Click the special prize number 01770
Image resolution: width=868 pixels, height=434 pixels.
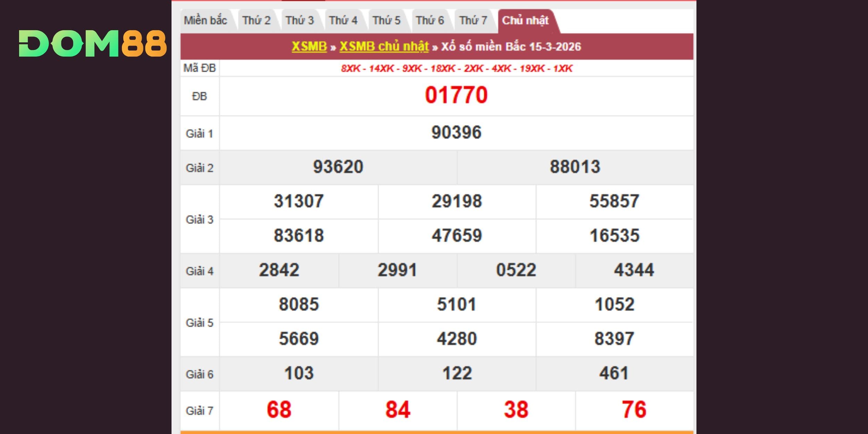456,95
